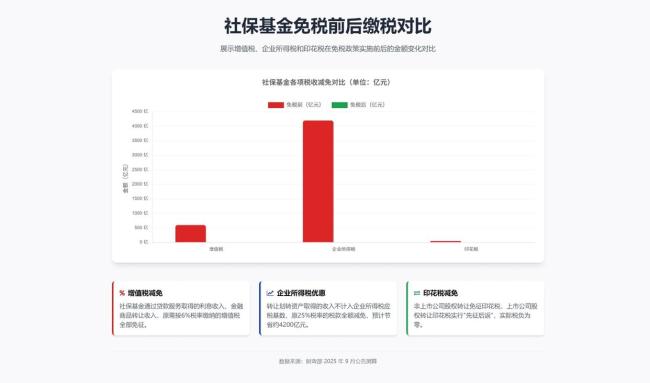Click the tall red 企业所得税 bar
This screenshot has height=383, width=650.
click(x=318, y=182)
